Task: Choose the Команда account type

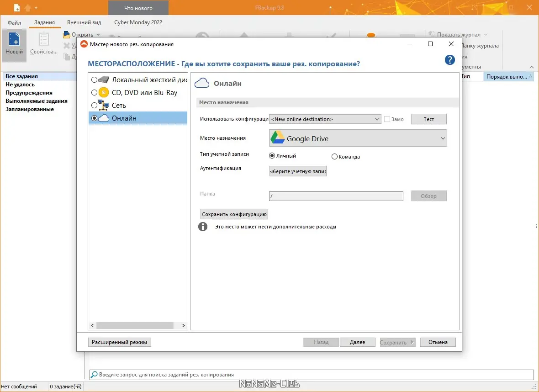Action: click(x=334, y=157)
